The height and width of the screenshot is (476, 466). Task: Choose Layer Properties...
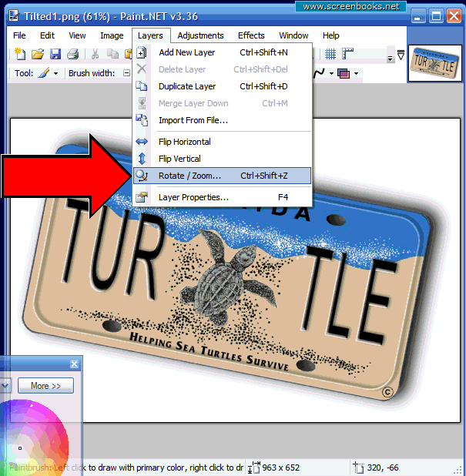(x=223, y=197)
